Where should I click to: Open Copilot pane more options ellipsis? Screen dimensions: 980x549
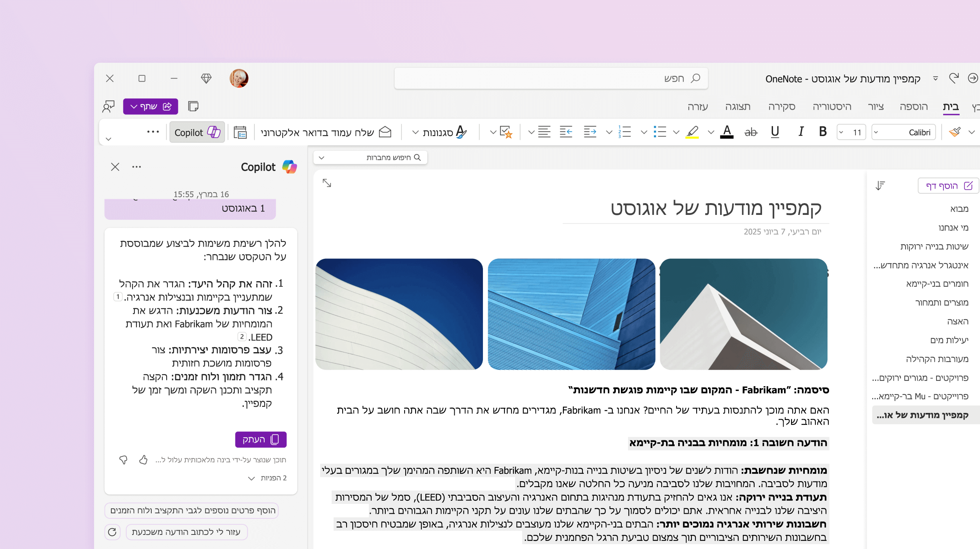tap(136, 167)
